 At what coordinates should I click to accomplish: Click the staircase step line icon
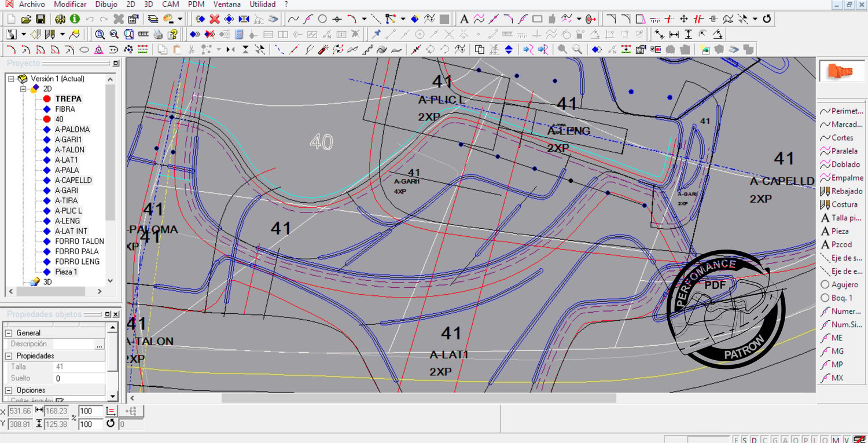tap(367, 49)
